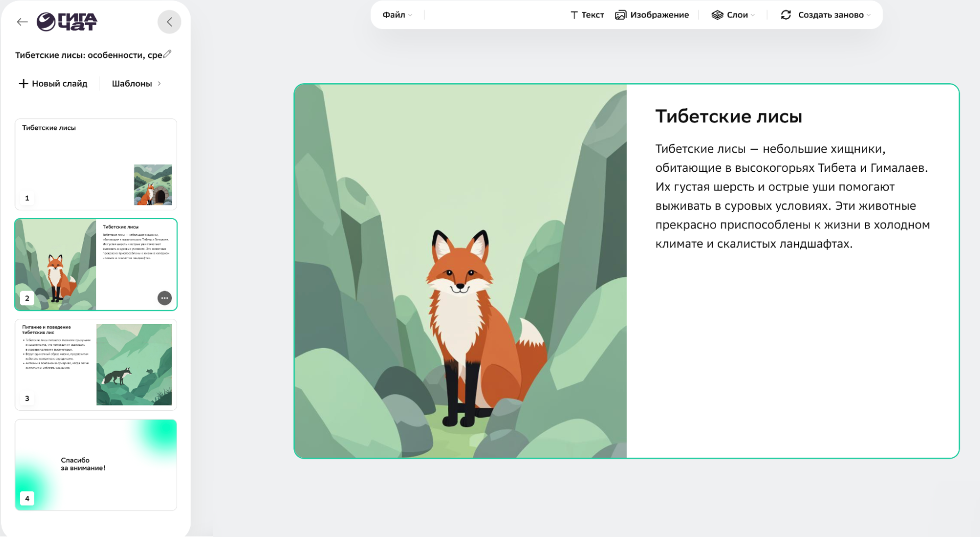Expand the Создать заново dropdown arrow
Viewport: 980px width, 537px height.
point(869,15)
